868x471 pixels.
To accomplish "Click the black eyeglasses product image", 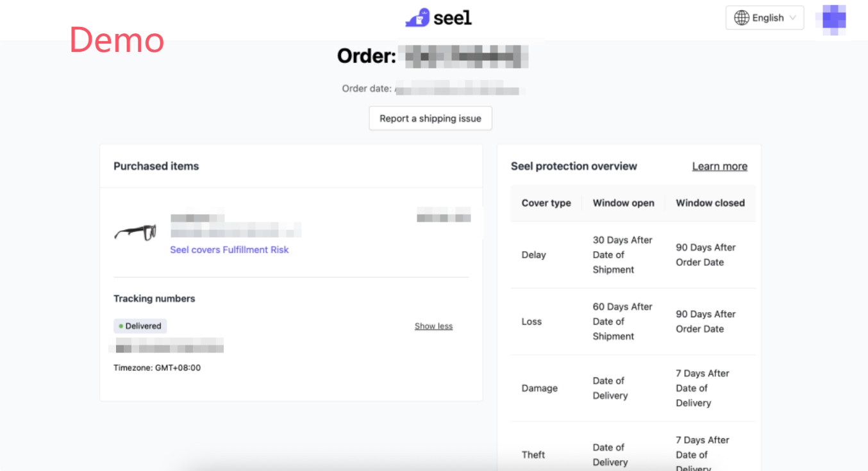I will [135, 232].
